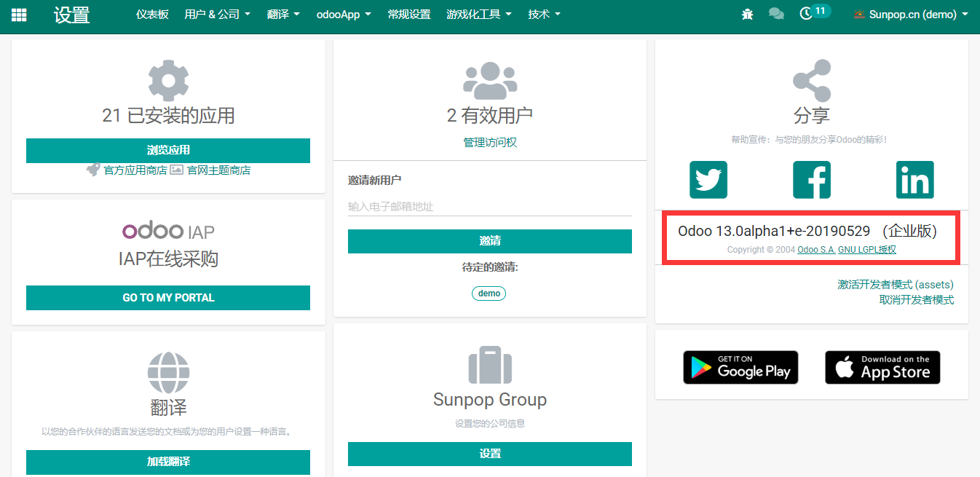Click the briefcase company icon
The height and width of the screenshot is (477, 980).
(490, 365)
